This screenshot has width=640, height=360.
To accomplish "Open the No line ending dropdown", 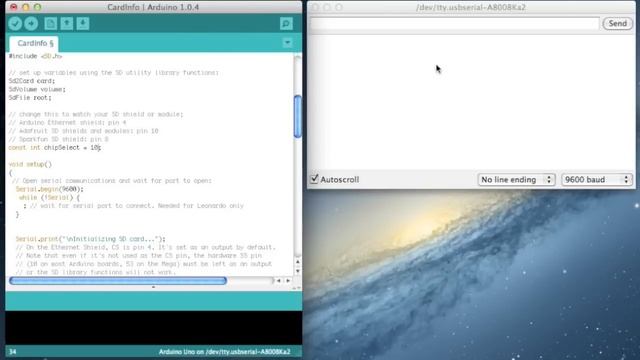I will (516, 180).
